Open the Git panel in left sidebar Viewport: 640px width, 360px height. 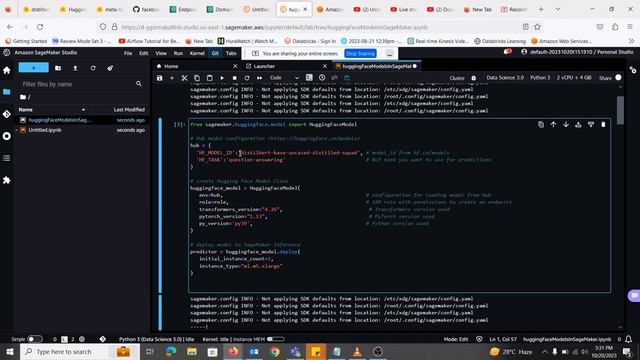[x=7, y=114]
